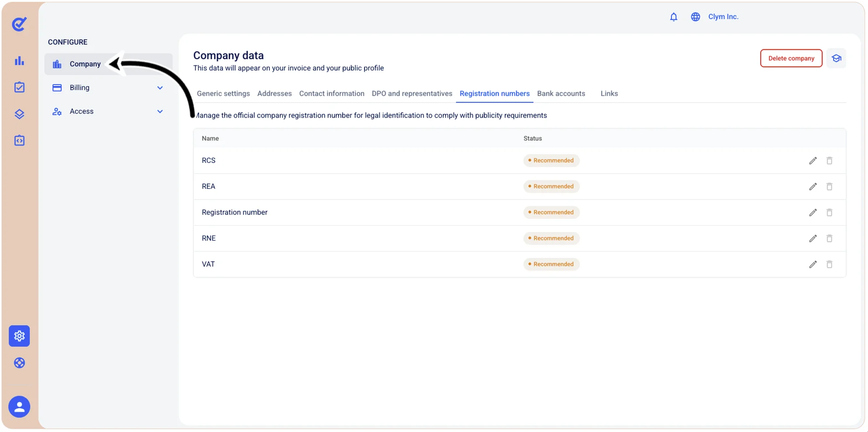
Task: Click the RNE row's Recommended badge
Action: (551, 238)
